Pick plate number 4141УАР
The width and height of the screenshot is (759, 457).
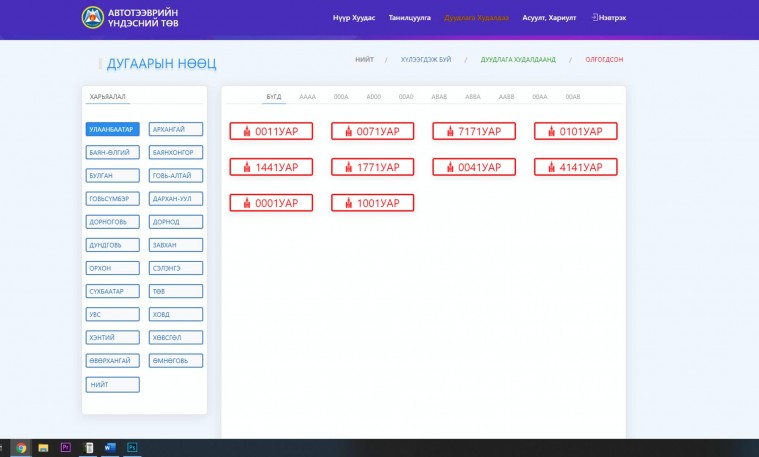575,167
